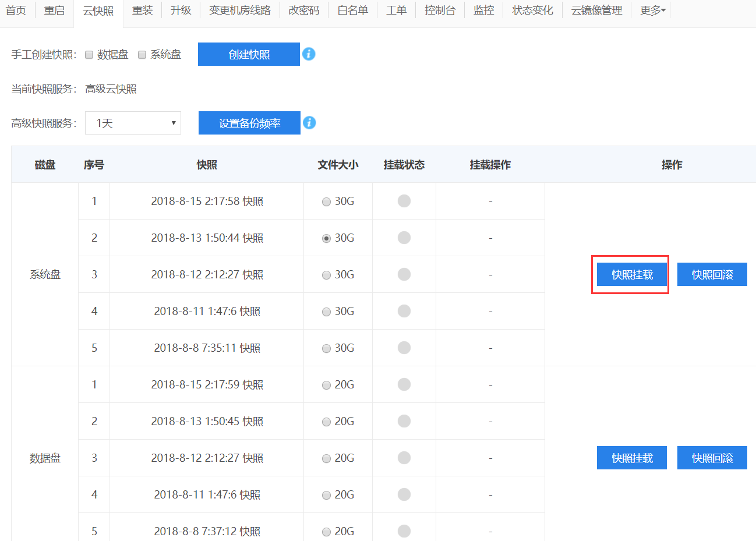This screenshot has width=756, height=541.
Task: Check the 数据盘 checkbox
Action: tap(89, 55)
